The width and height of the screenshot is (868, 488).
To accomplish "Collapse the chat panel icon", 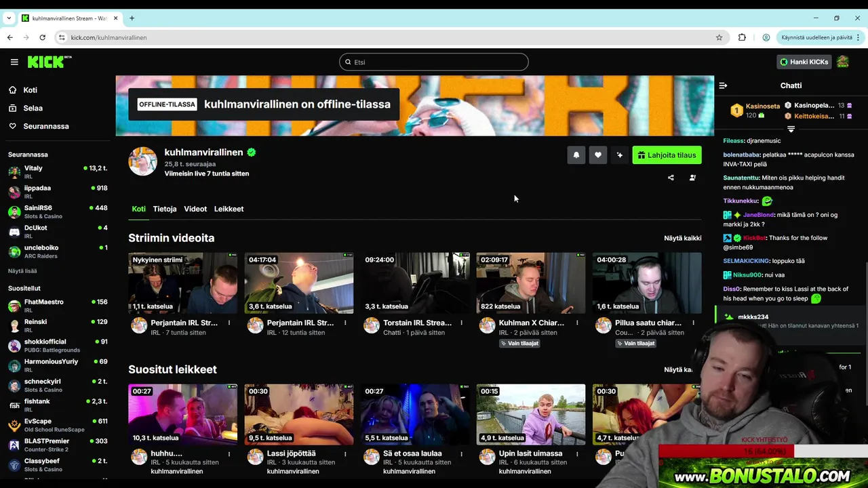I will pyautogui.click(x=723, y=85).
